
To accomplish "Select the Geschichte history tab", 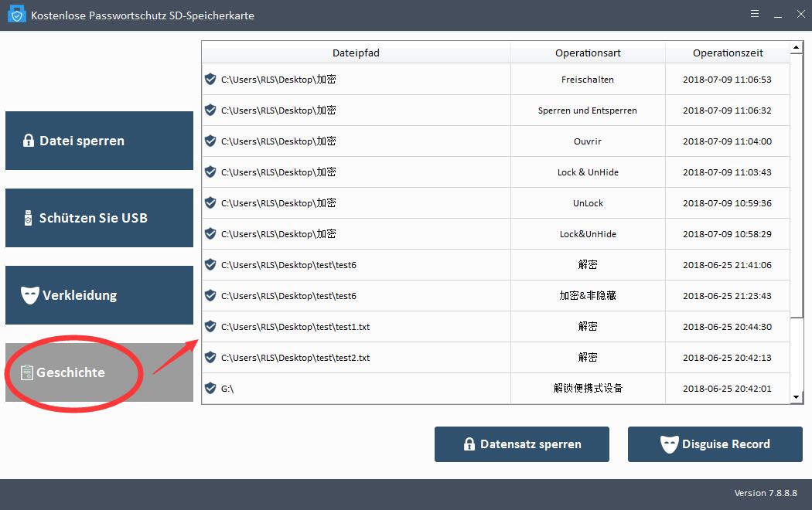I will coord(99,372).
